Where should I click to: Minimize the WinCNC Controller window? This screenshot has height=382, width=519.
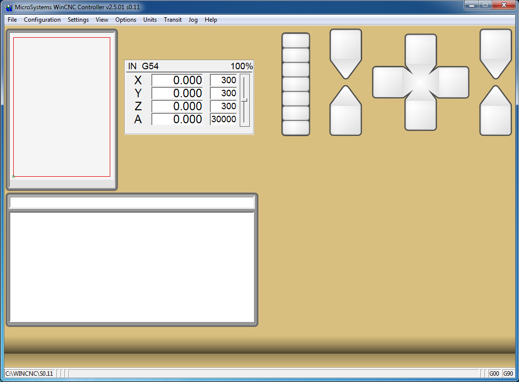pyautogui.click(x=471, y=5)
